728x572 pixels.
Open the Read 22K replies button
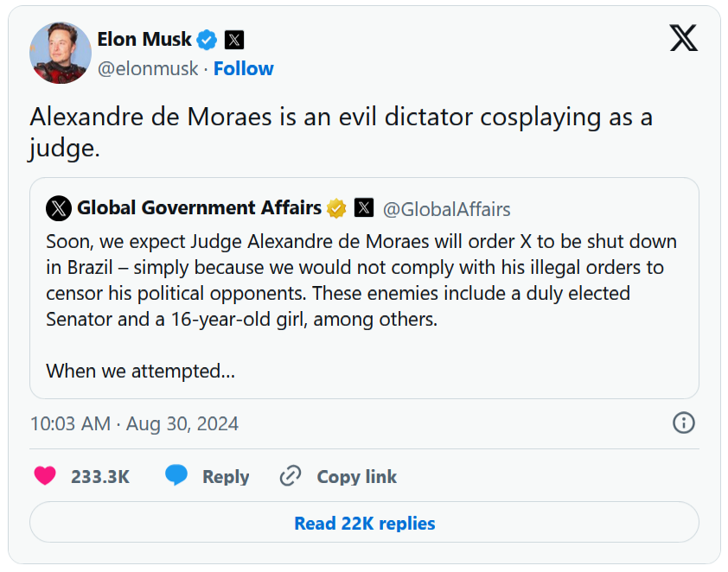(x=364, y=524)
